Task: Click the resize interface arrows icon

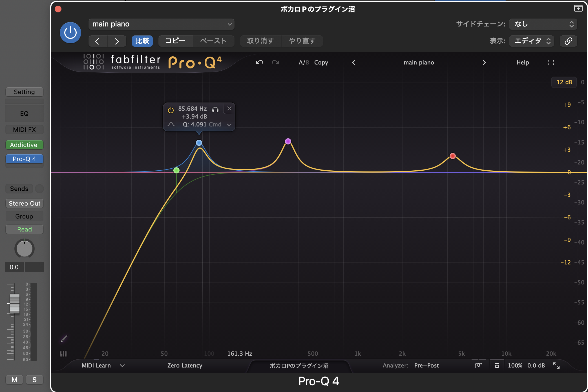Action: click(x=556, y=366)
